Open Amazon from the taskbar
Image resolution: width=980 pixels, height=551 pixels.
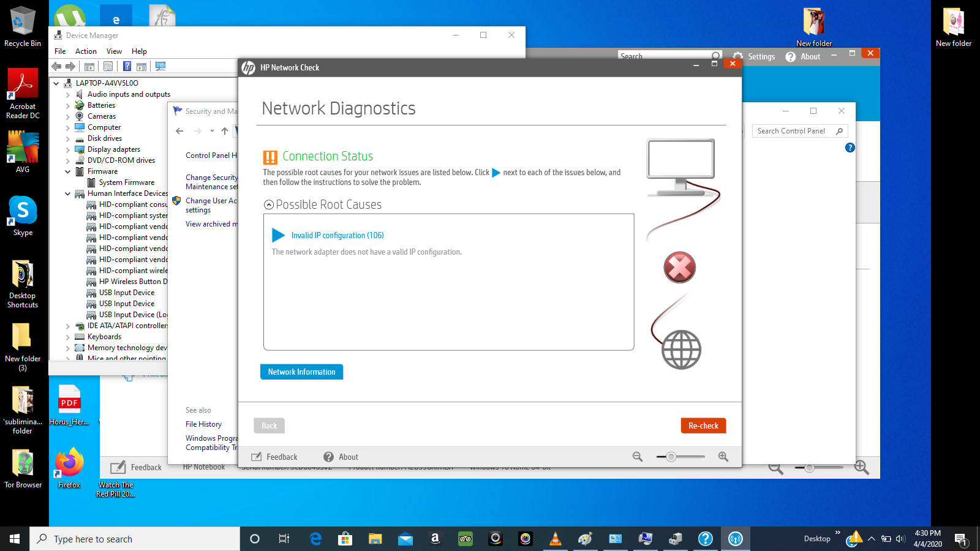435,539
